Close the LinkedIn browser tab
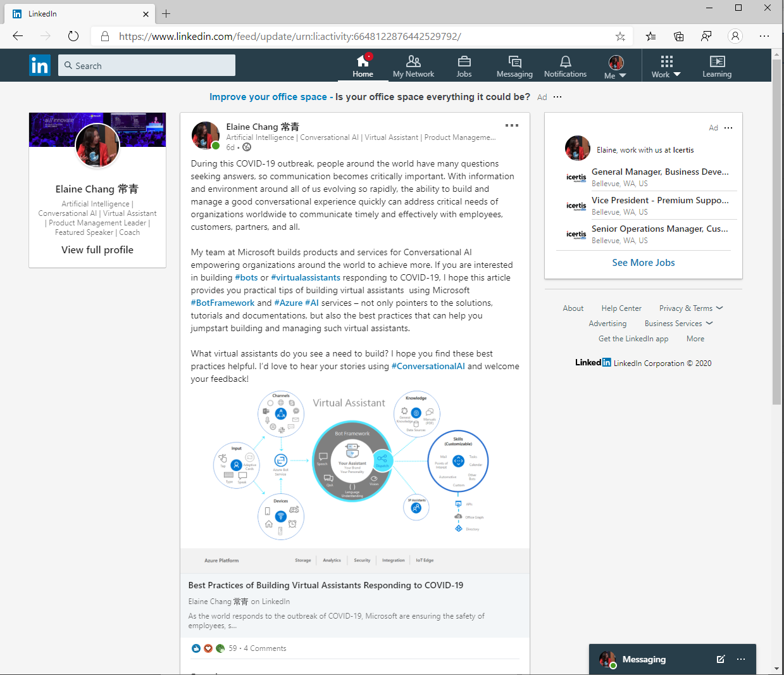The width and height of the screenshot is (784, 675). click(x=146, y=13)
